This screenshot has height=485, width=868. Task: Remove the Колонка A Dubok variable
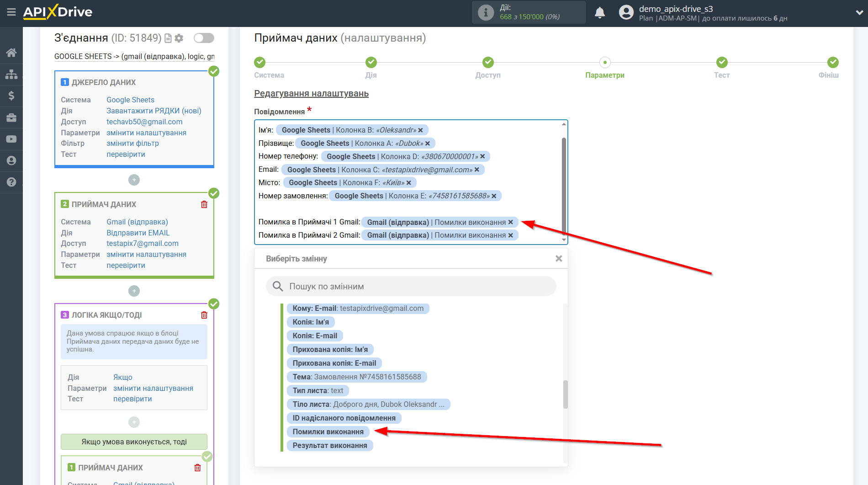click(x=428, y=144)
